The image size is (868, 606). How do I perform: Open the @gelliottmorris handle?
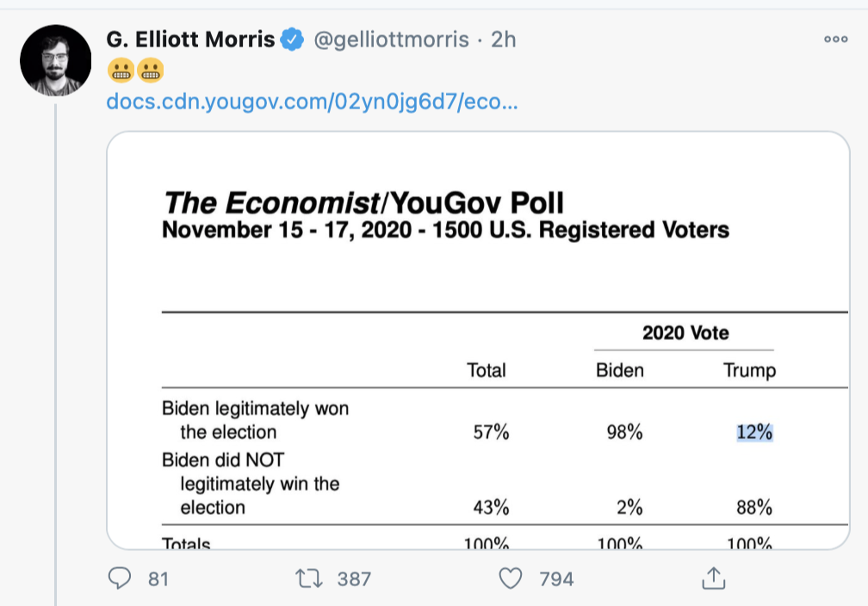click(390, 40)
